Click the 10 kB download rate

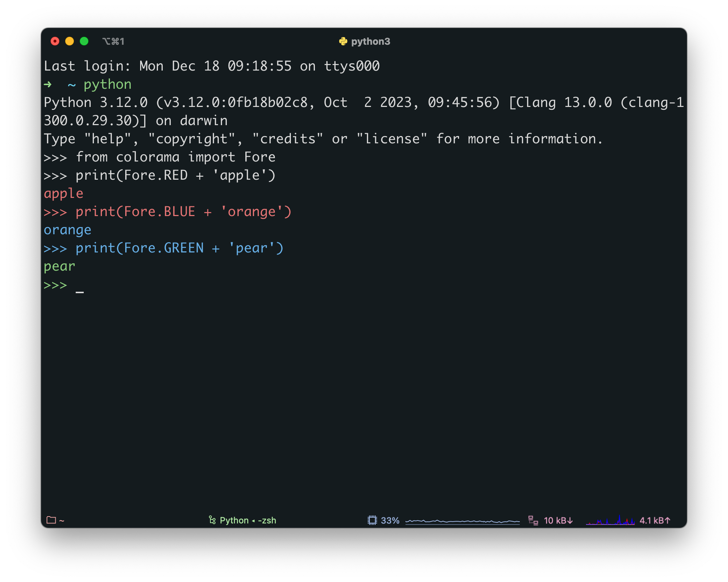(x=558, y=521)
